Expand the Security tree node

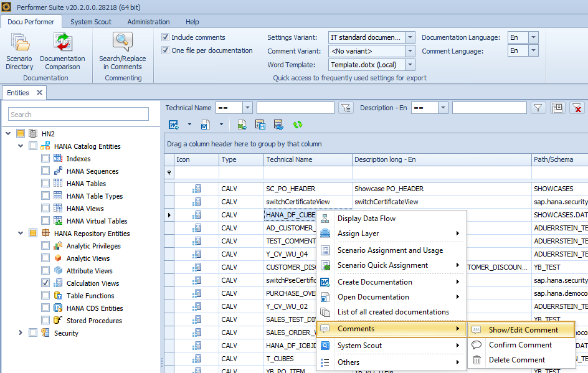(19, 333)
